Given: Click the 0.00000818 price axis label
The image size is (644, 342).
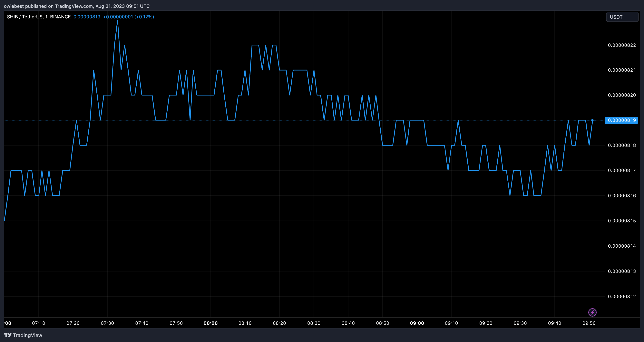Looking at the screenshot, I should click(x=622, y=145).
